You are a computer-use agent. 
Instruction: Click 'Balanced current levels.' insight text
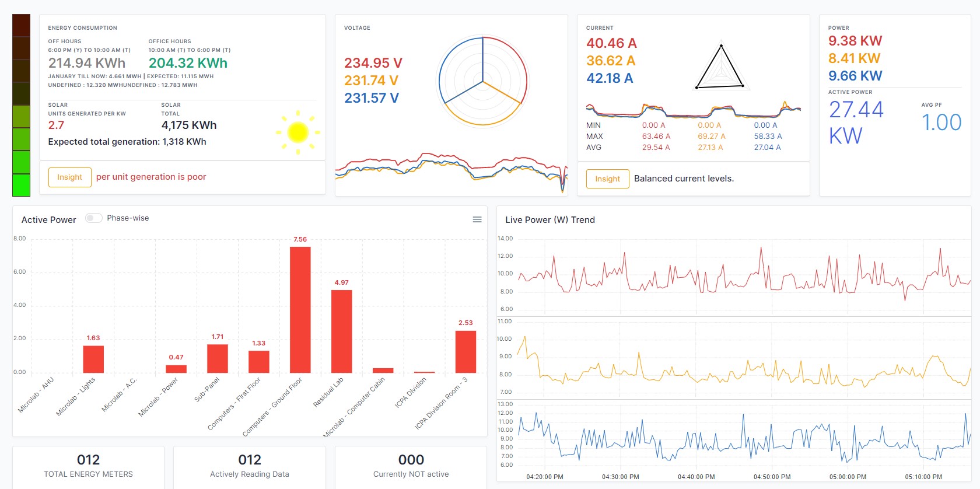click(684, 179)
